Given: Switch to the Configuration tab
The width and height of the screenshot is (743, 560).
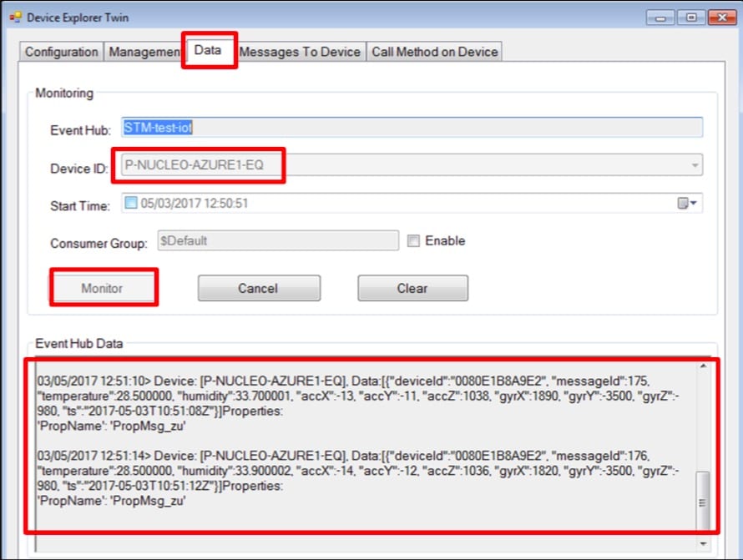Looking at the screenshot, I should (61, 52).
